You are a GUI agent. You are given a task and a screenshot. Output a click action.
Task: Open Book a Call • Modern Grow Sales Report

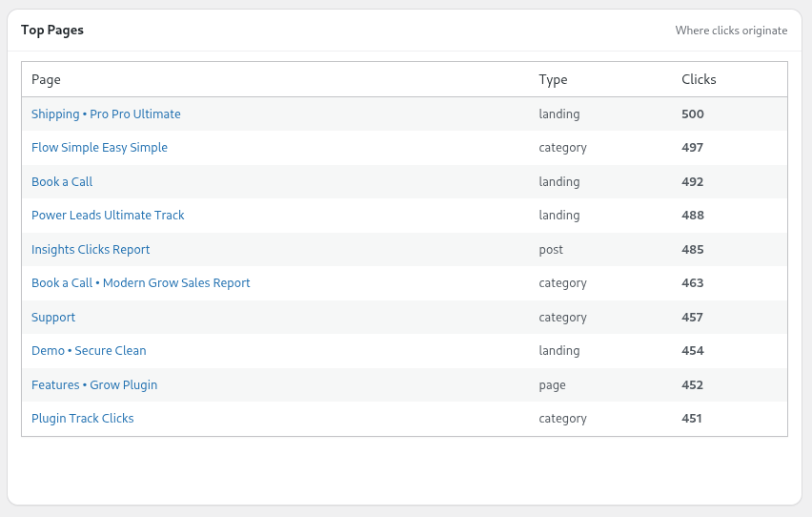[x=141, y=283]
